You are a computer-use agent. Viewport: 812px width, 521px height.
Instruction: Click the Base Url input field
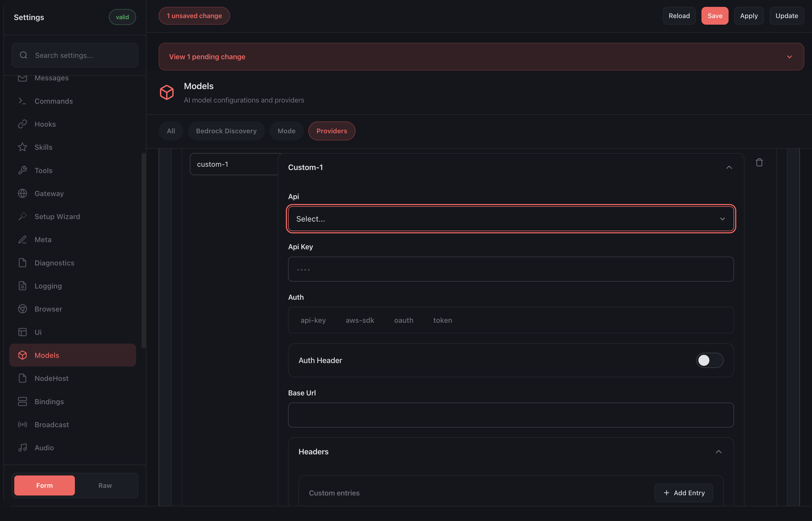[x=511, y=415]
